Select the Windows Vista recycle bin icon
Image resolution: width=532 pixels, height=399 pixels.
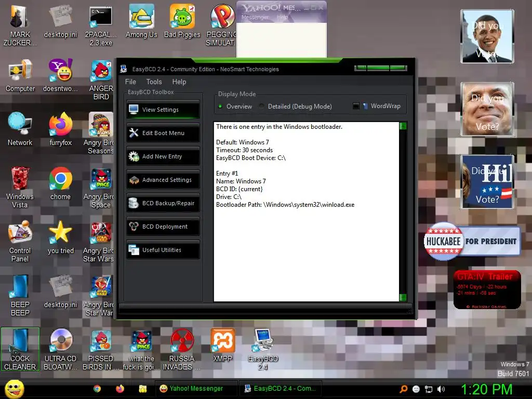click(x=20, y=187)
